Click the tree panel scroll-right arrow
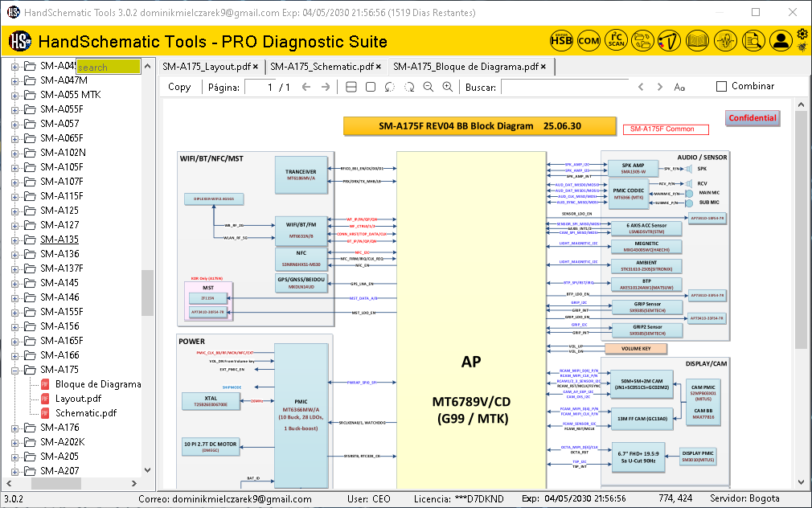 click(134, 483)
